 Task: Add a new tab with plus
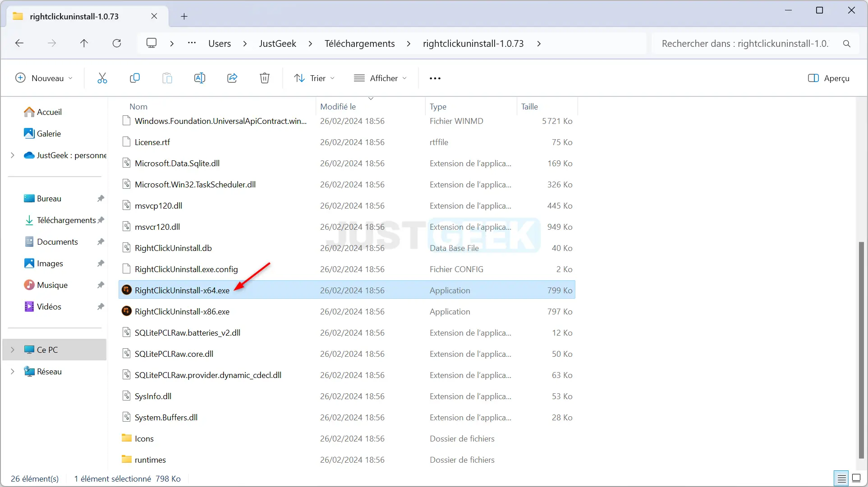click(x=184, y=17)
